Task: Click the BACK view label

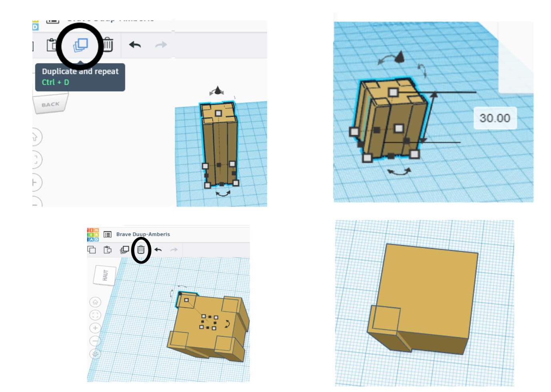Action: (x=50, y=103)
